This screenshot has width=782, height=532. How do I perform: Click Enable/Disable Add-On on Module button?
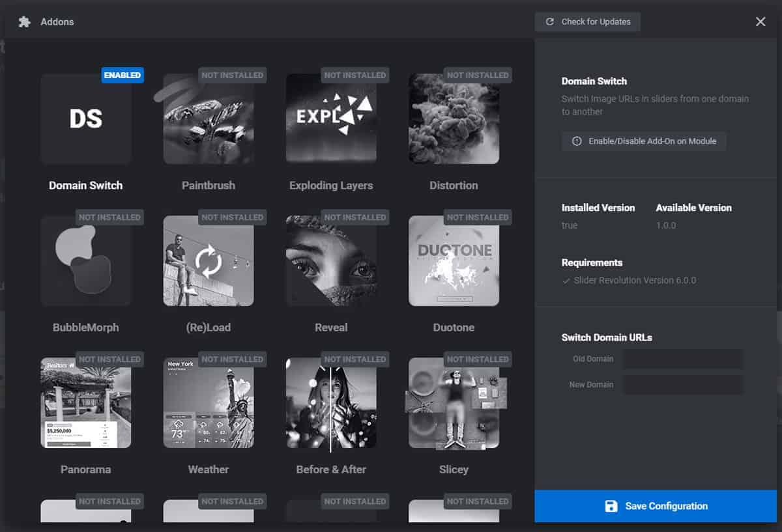click(x=644, y=141)
